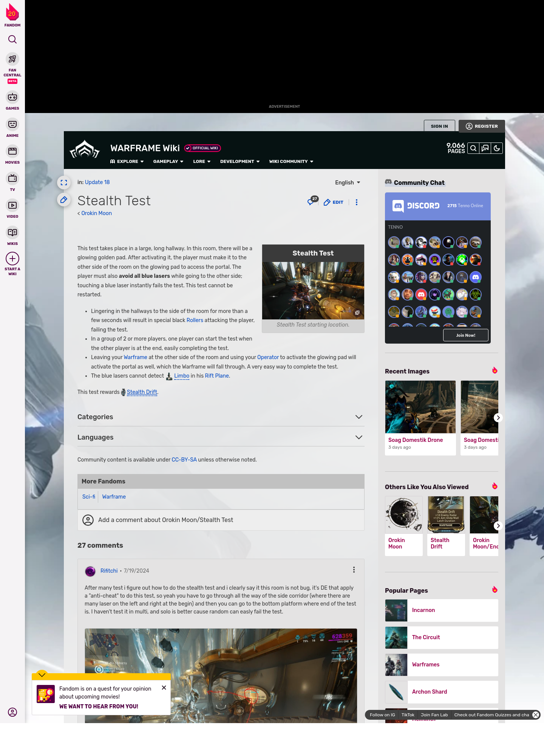Open Soag Domestik Drone recent image
The width and height of the screenshot is (544, 756).
420,418
